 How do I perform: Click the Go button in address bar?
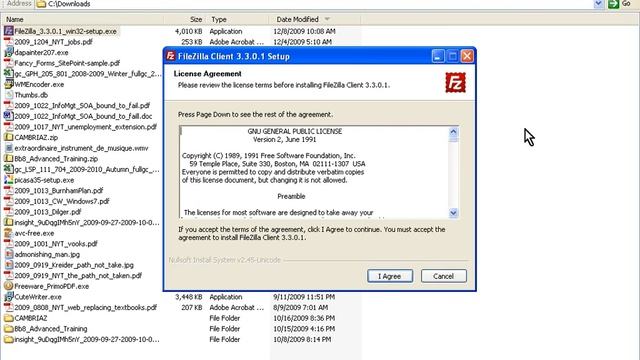pos(619,4)
